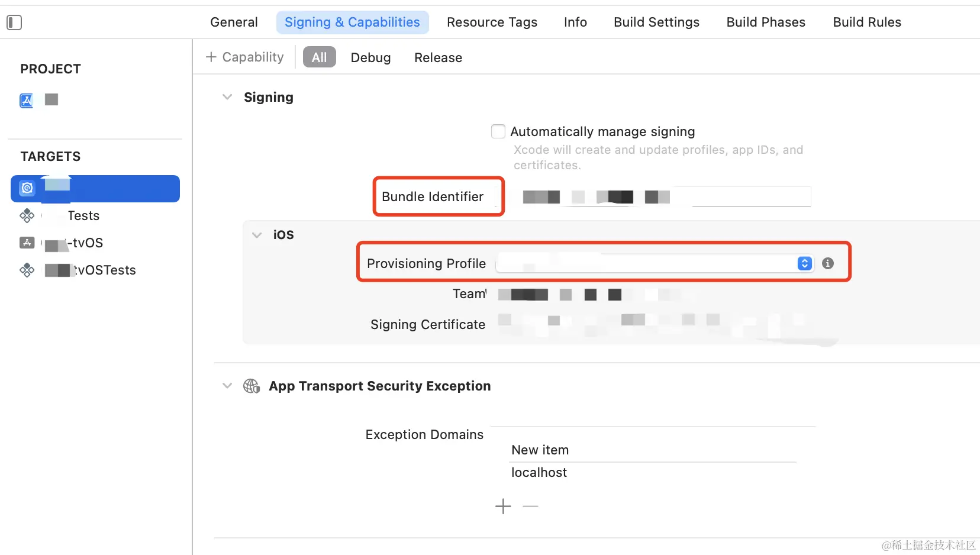Click the App Transport Security globe icon
This screenshot has height=555, width=980.
tap(252, 386)
